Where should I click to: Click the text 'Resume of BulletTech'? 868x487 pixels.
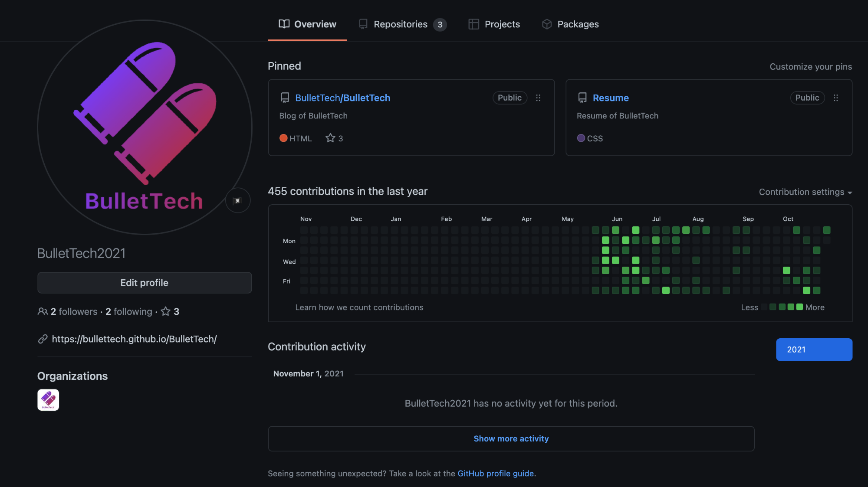[x=618, y=116]
